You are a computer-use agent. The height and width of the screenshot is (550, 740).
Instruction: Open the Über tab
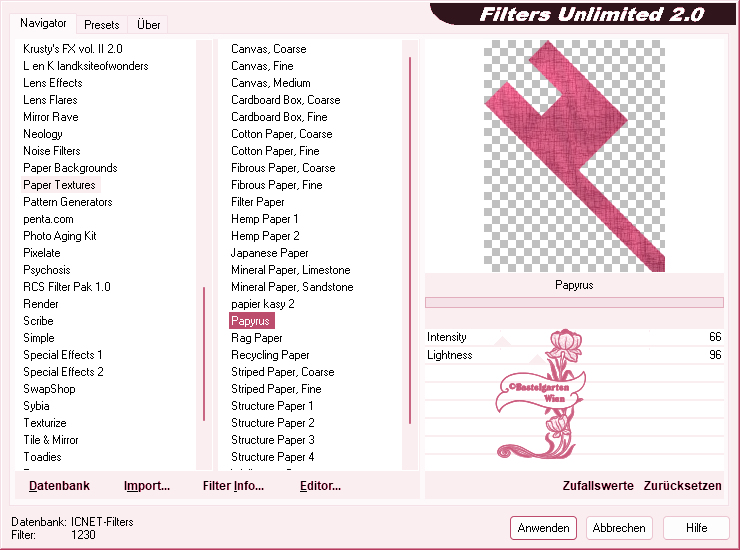[x=148, y=25]
